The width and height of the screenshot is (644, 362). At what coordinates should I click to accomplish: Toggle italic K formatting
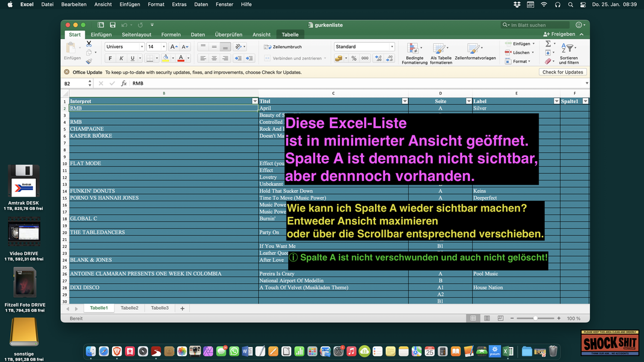click(x=121, y=58)
